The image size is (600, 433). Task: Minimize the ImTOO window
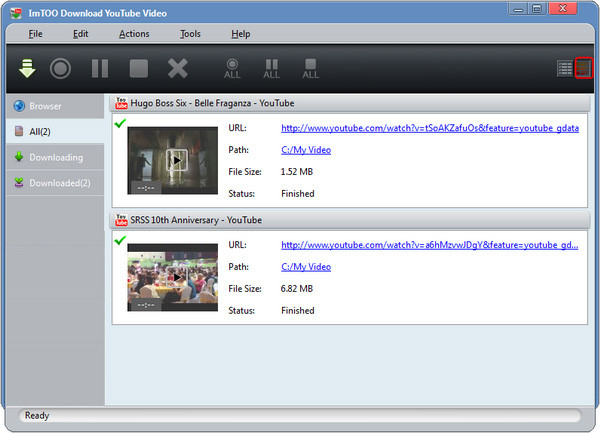(518, 9)
